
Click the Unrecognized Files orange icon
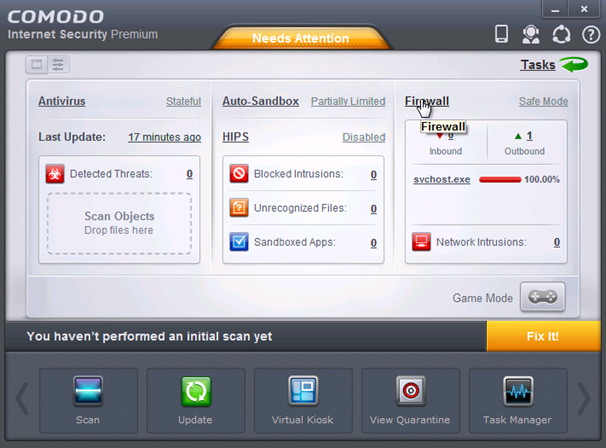239,208
